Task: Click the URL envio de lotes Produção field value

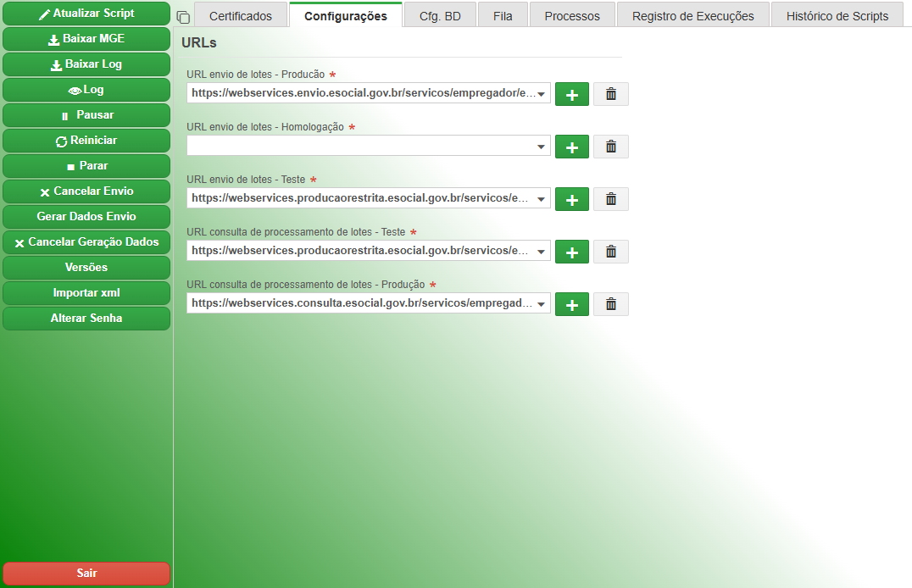Action: click(x=363, y=93)
